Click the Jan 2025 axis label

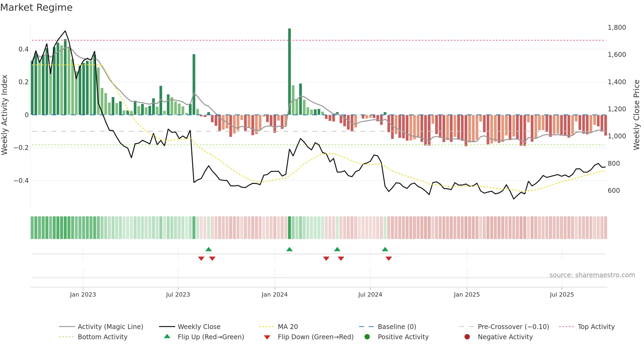[x=467, y=294]
